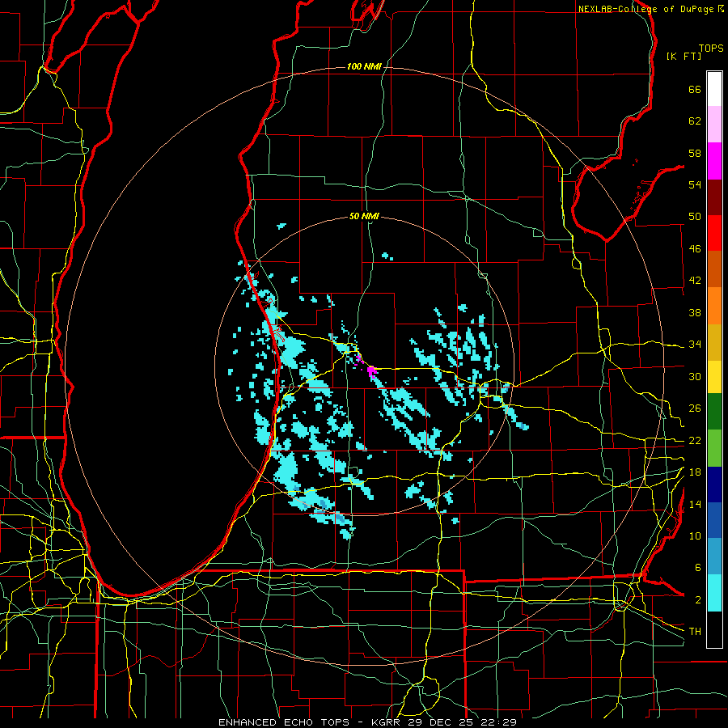Click the [K FT] units label
Screen dimensions: 728x728
[684, 56]
